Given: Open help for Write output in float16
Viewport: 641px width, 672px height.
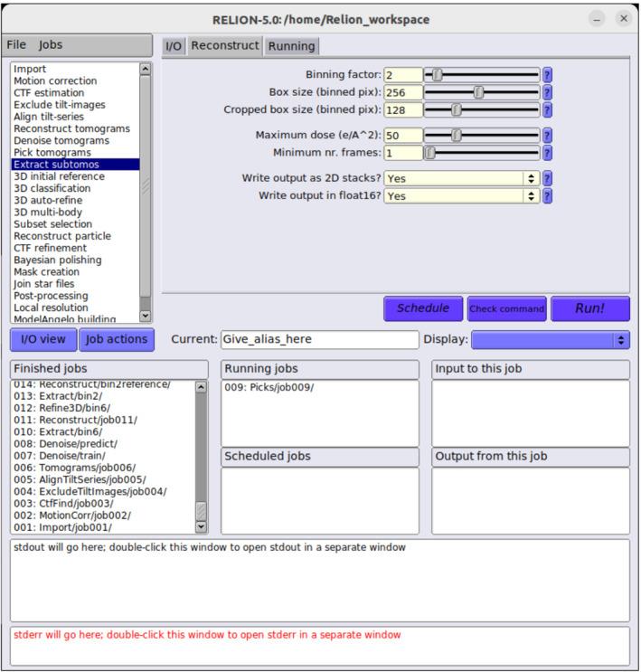Looking at the screenshot, I should [547, 196].
